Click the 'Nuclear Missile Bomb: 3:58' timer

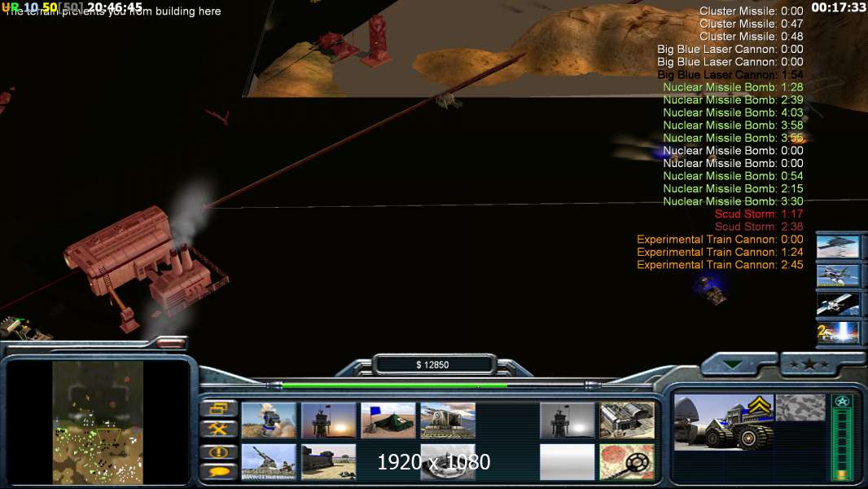(x=733, y=126)
